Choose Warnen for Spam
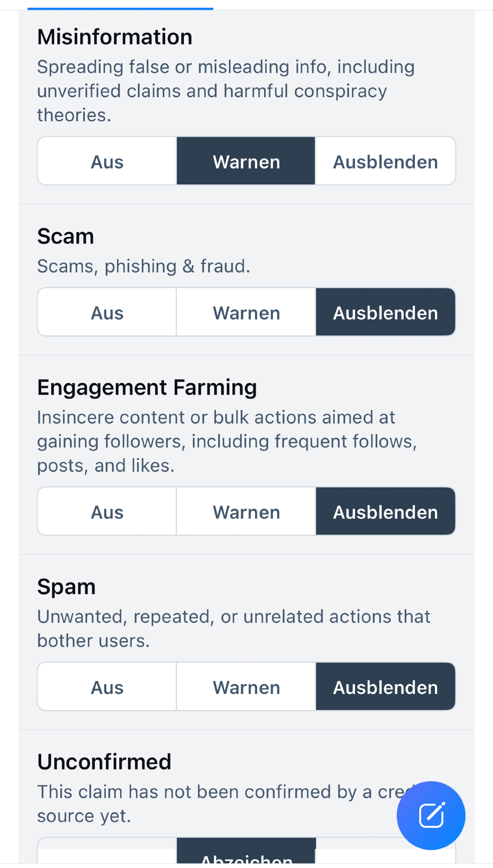Image resolution: width=493 pixels, height=868 pixels. click(x=246, y=687)
